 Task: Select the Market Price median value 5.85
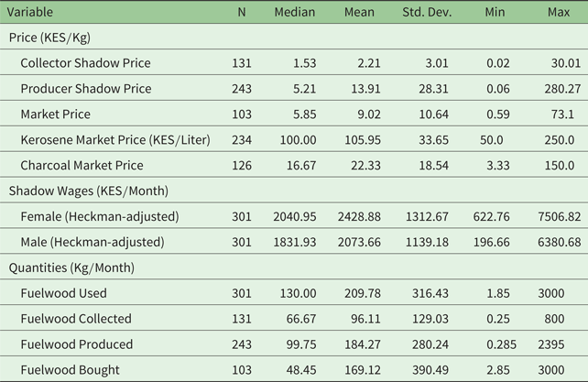301,115
